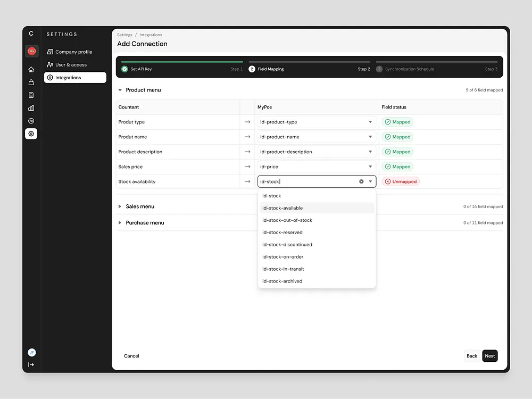532x399 pixels.
Task: Select the shopping bag icon in sidebar
Action: 31,82
